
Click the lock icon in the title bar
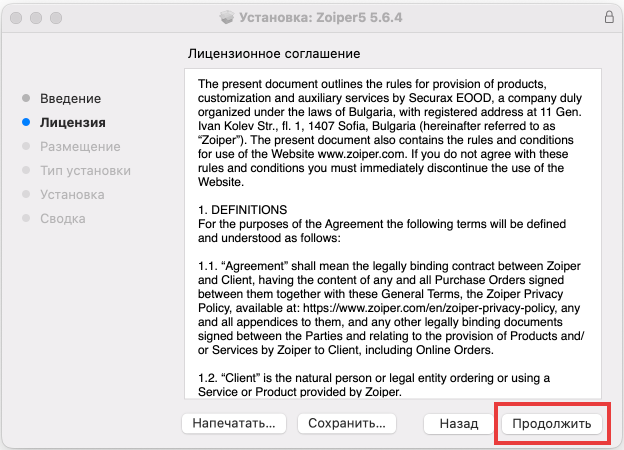(609, 17)
